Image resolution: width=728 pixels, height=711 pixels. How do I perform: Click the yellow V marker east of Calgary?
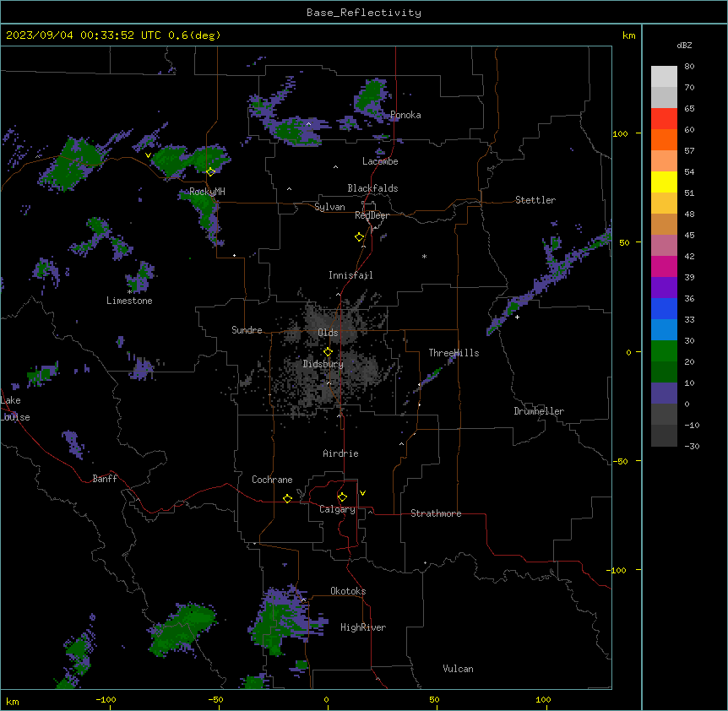click(x=362, y=493)
